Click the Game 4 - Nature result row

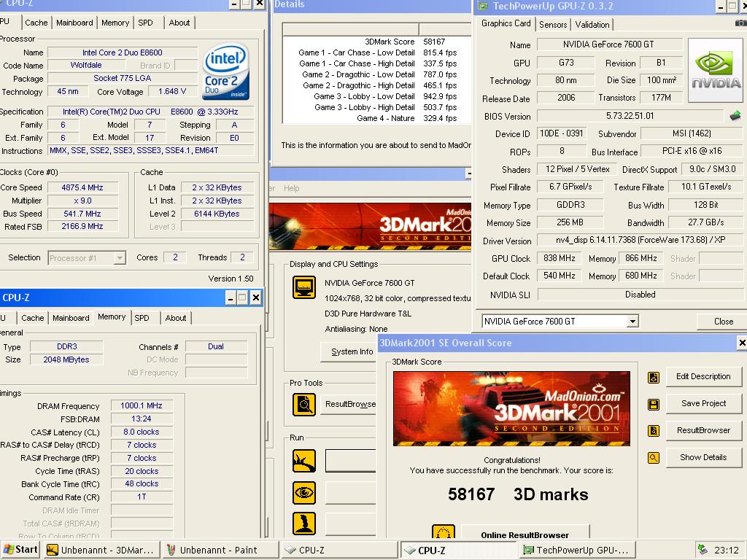[x=376, y=118]
